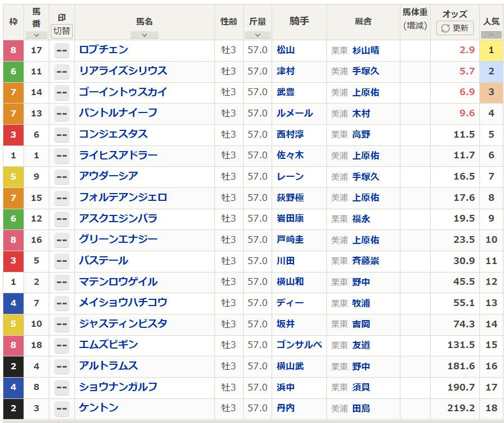504x423 pixels.
Task: Open the mark selector for パントルナイーフ
Action: click(62, 114)
